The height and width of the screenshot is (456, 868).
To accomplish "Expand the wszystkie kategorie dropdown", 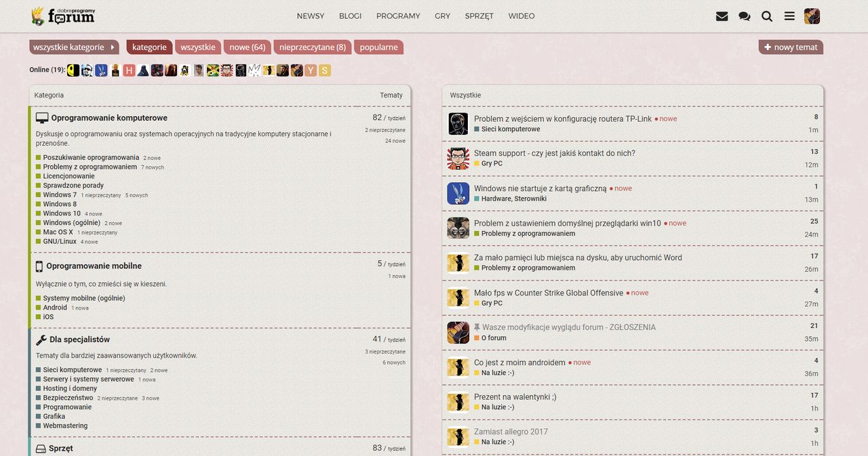I will (74, 47).
